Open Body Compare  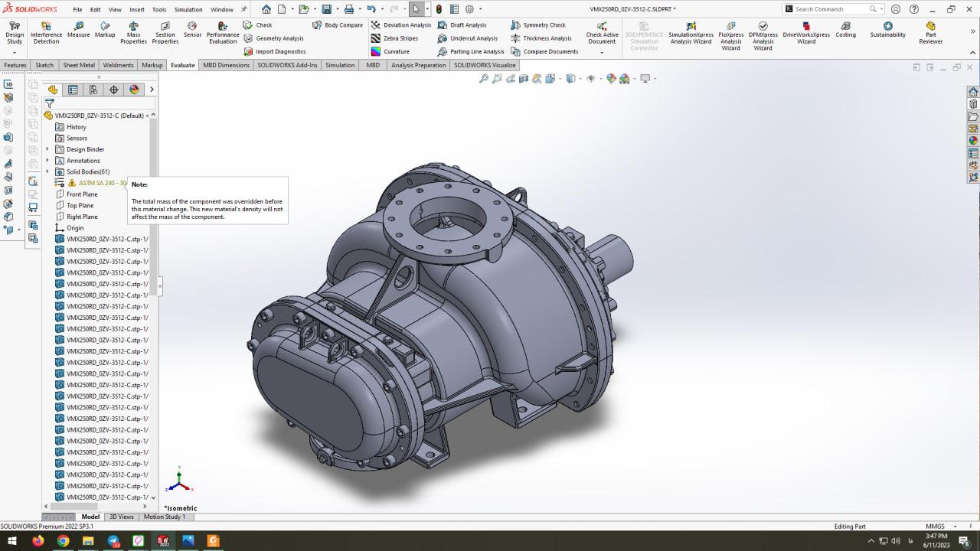point(338,25)
